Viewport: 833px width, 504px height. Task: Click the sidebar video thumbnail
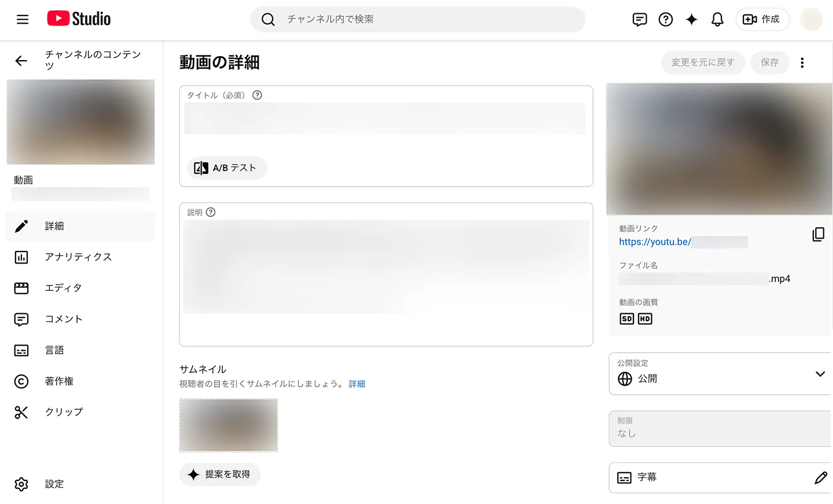point(80,122)
